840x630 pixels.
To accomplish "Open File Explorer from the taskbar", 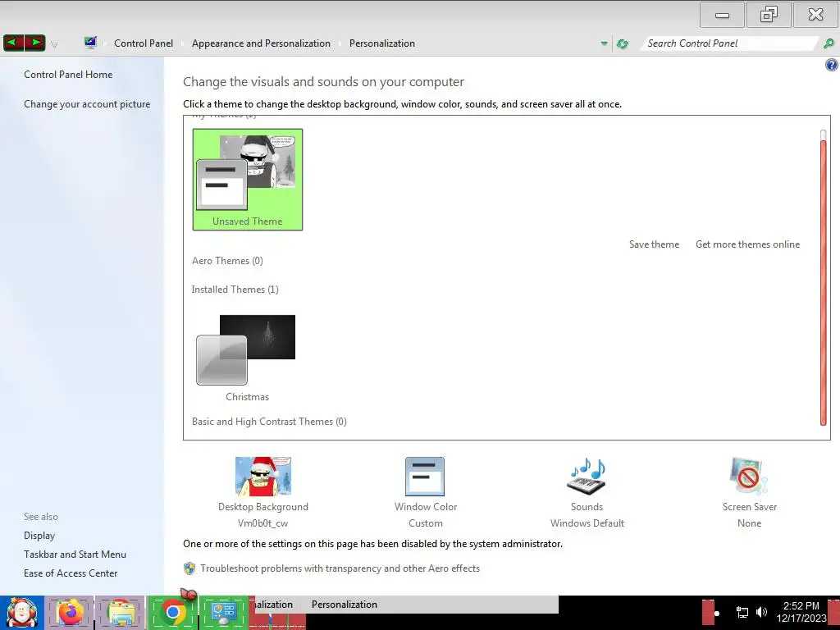I will [x=121, y=613].
